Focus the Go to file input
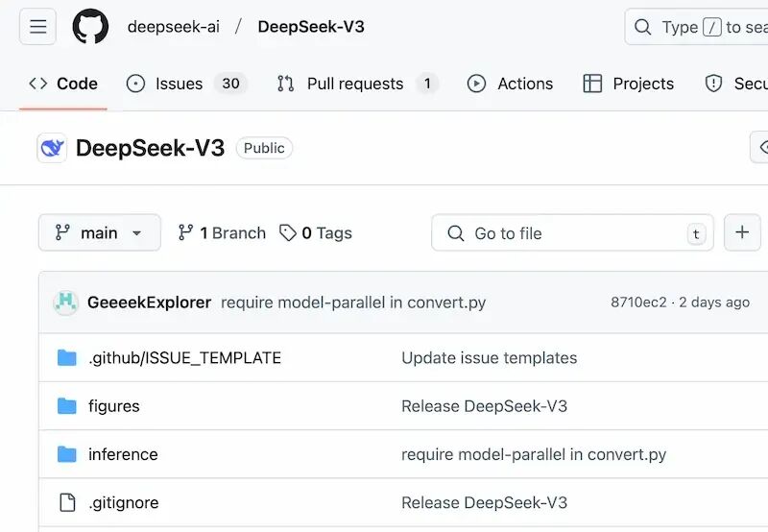 [x=572, y=232]
